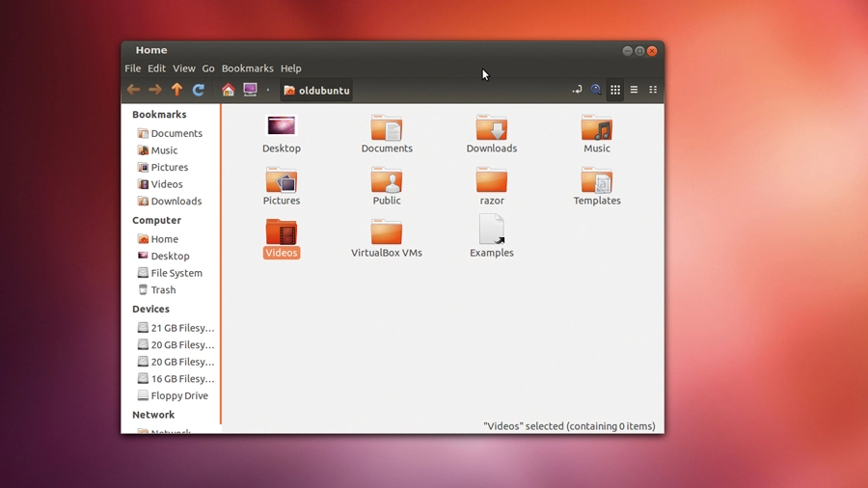The height and width of the screenshot is (488, 868).
Task: Go forward with the right arrow button
Action: pos(155,90)
